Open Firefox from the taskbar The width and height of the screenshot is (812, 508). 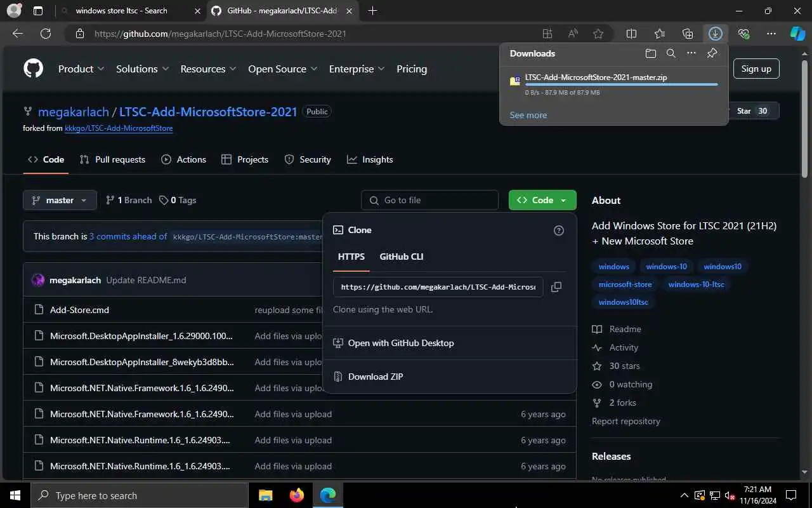click(x=296, y=495)
